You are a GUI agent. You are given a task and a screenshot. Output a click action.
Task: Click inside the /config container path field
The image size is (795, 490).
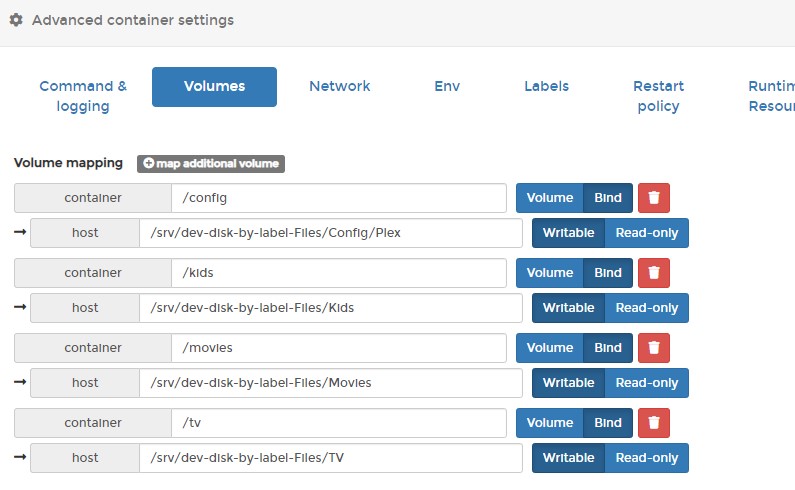pos(339,198)
